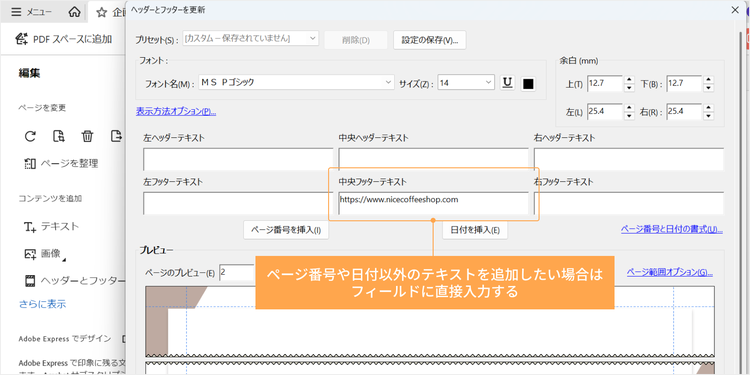Image resolution: width=750 pixels, height=375 pixels.
Task: Open the hamburger メニュー button
Action: pos(32,12)
